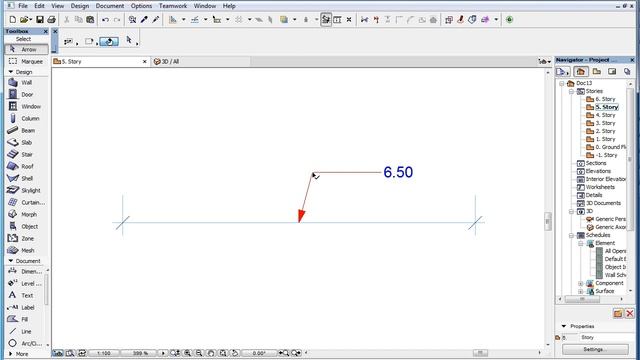Viewport: 640px width, 360px height.
Task: Click the New document icon
Action: click(x=13, y=20)
